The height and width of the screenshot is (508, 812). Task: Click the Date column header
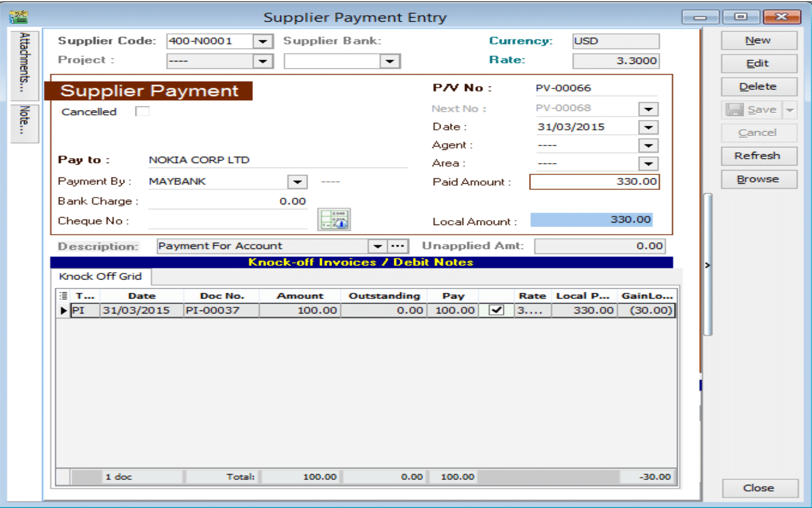(142, 296)
